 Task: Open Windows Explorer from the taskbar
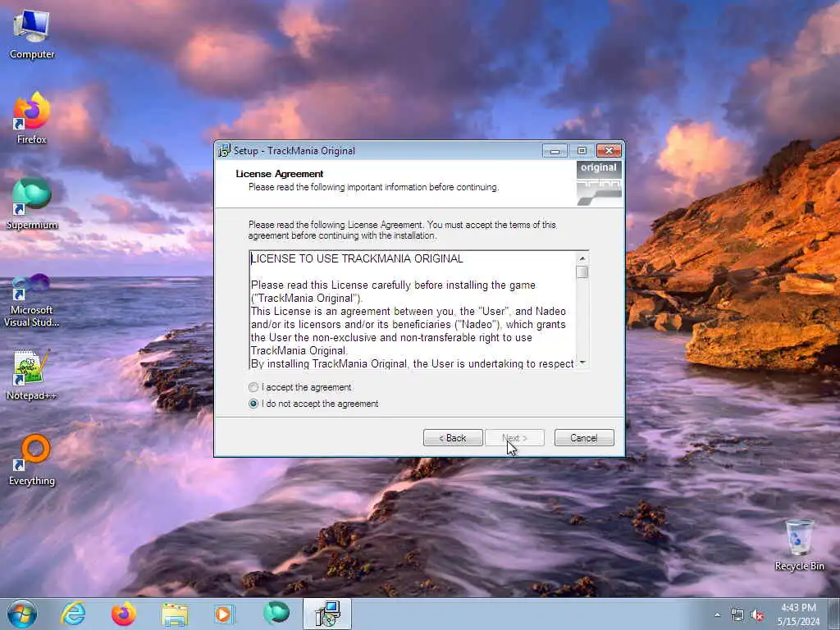175,614
